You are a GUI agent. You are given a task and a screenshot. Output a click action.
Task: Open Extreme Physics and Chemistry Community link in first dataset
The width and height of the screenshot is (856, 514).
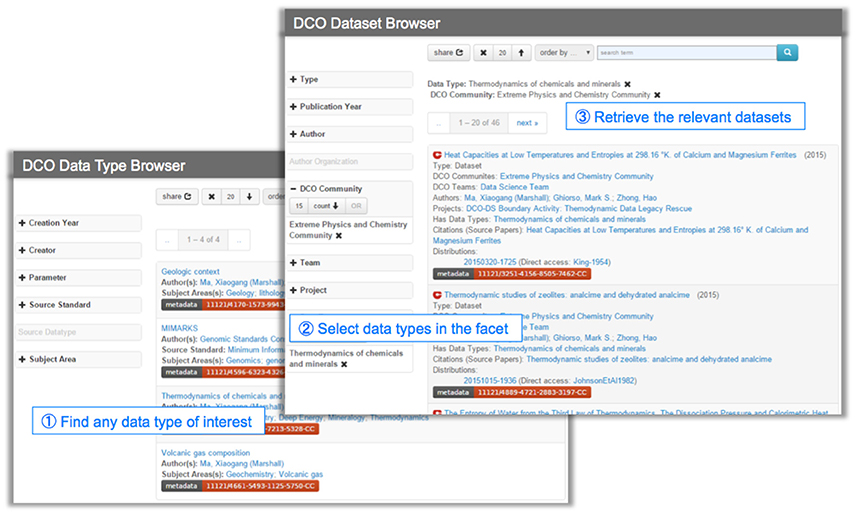click(x=576, y=176)
